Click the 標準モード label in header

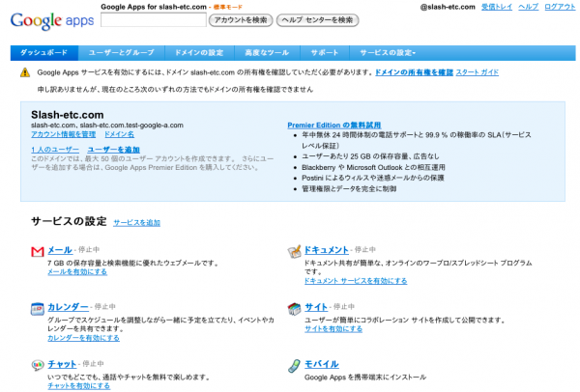click(228, 7)
